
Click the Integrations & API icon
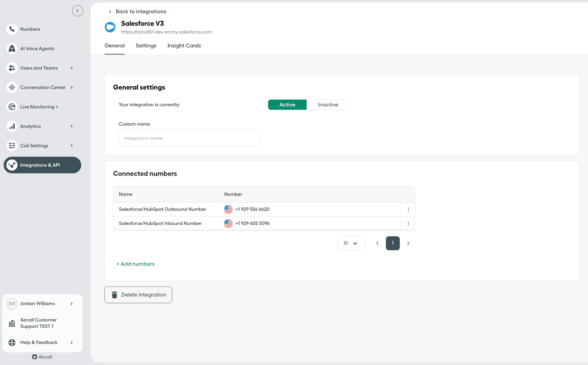[12, 165]
